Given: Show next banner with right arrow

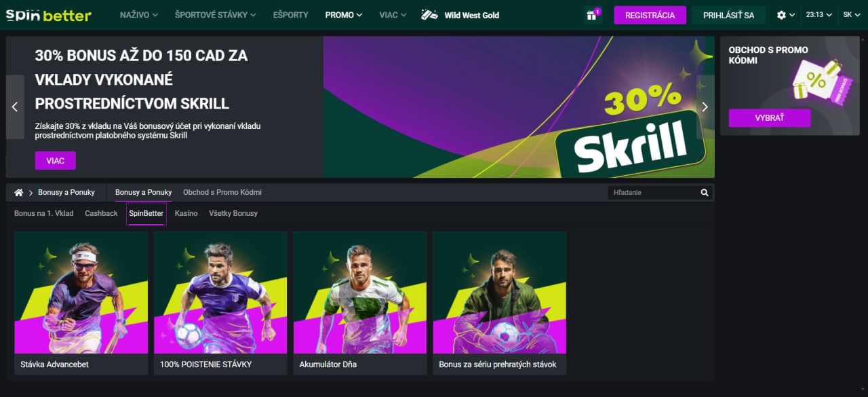Looking at the screenshot, I should pos(705,107).
